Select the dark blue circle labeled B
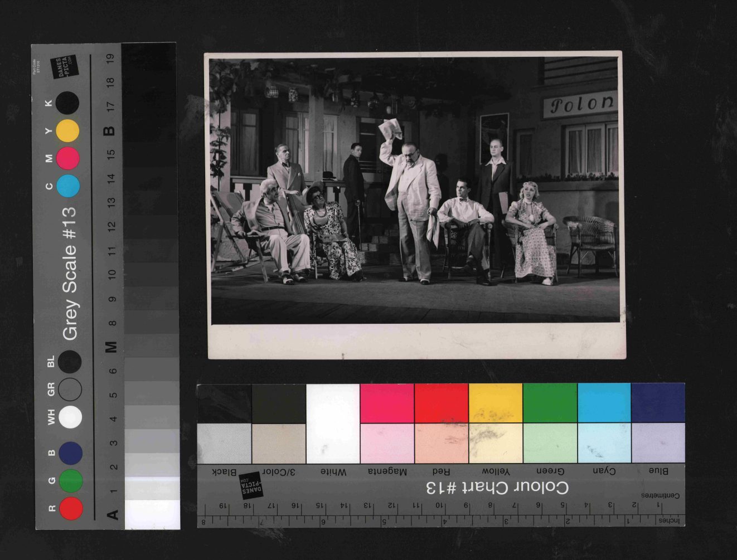Screen dimensions: 737x560 point(71,453)
